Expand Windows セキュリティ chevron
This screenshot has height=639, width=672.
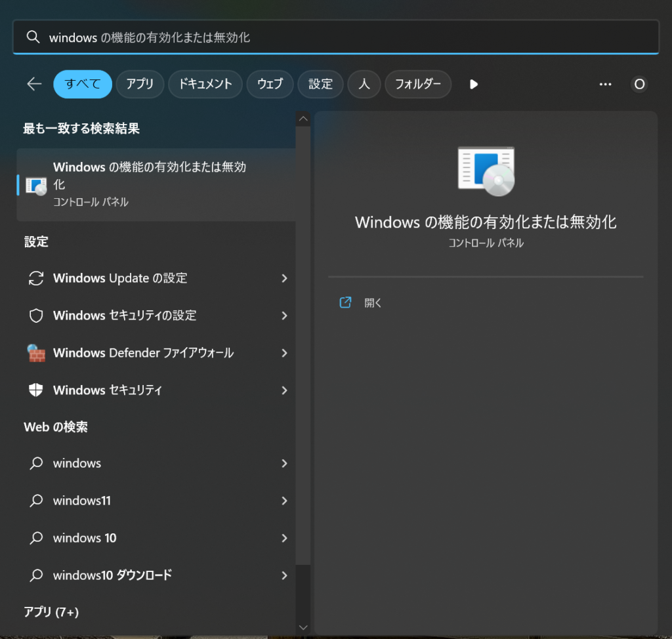point(284,390)
